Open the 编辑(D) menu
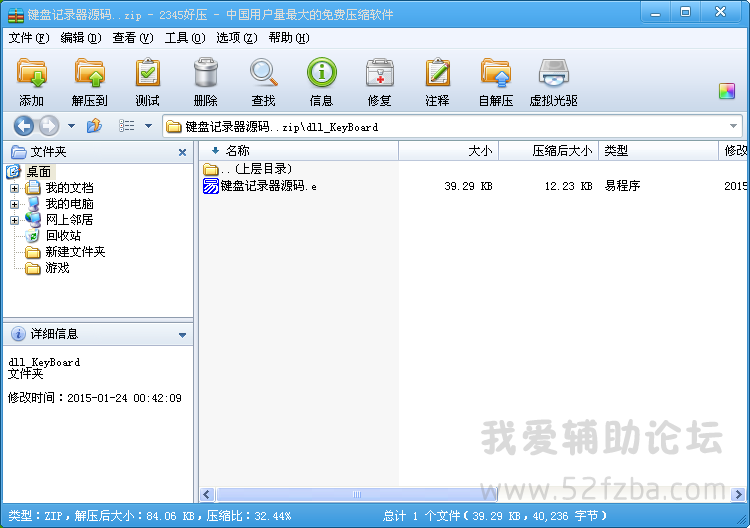 81,38
